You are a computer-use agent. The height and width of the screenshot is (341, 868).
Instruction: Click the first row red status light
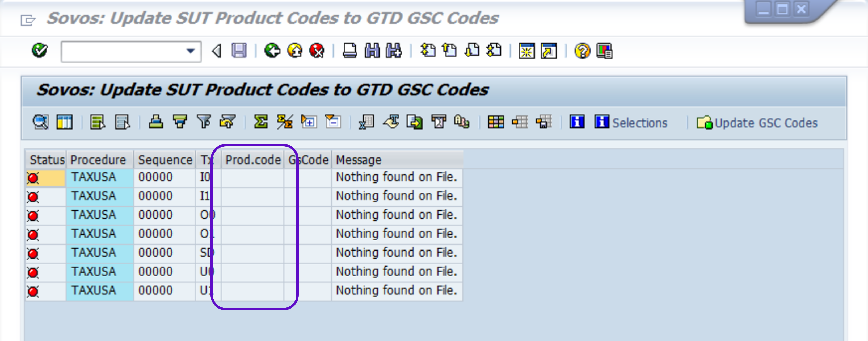tap(33, 178)
